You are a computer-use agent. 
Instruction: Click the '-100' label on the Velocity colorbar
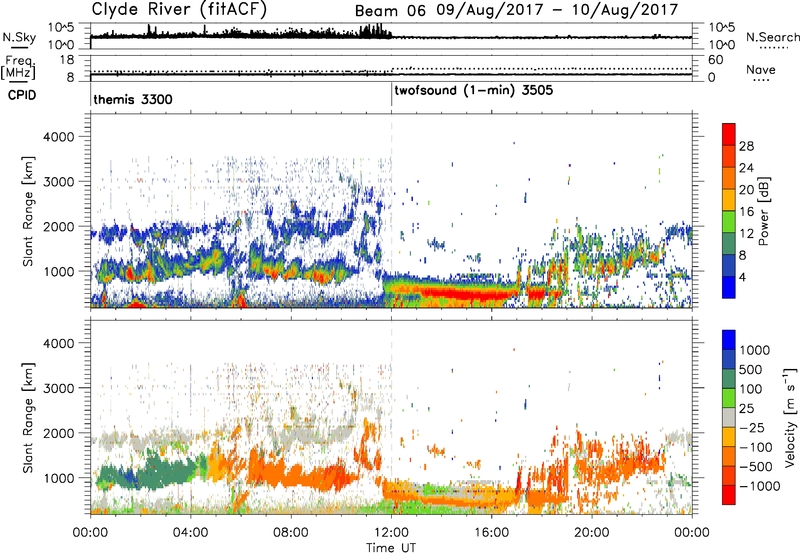756,447
